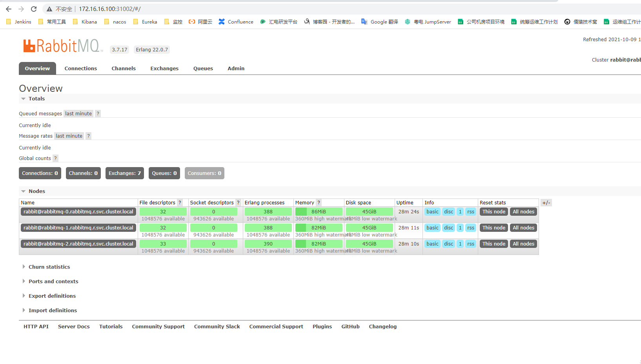Click the Exchanges: 7 count button

[x=125, y=173]
